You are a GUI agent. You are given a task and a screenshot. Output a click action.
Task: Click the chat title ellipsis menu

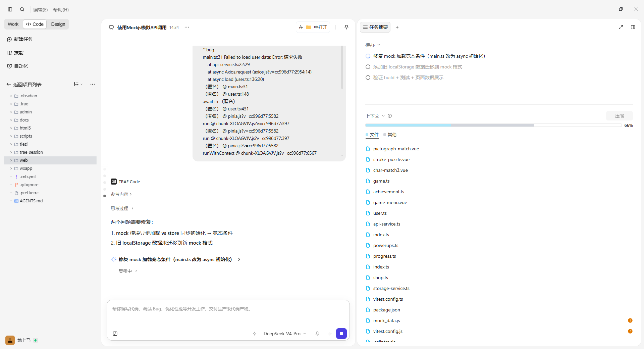(x=187, y=27)
